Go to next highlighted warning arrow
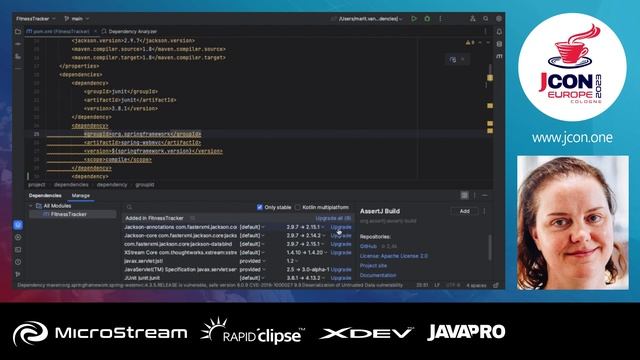 click(x=488, y=42)
